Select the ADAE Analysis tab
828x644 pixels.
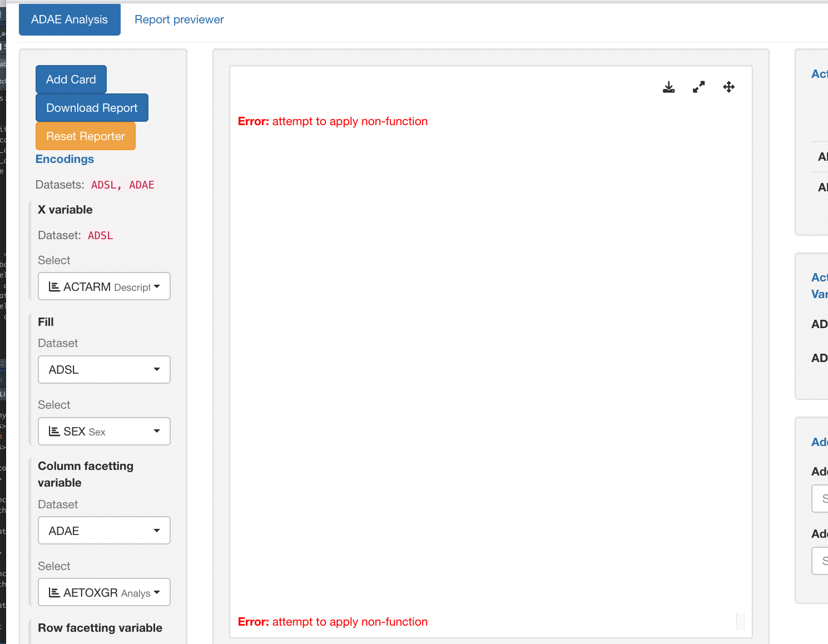[x=69, y=19]
